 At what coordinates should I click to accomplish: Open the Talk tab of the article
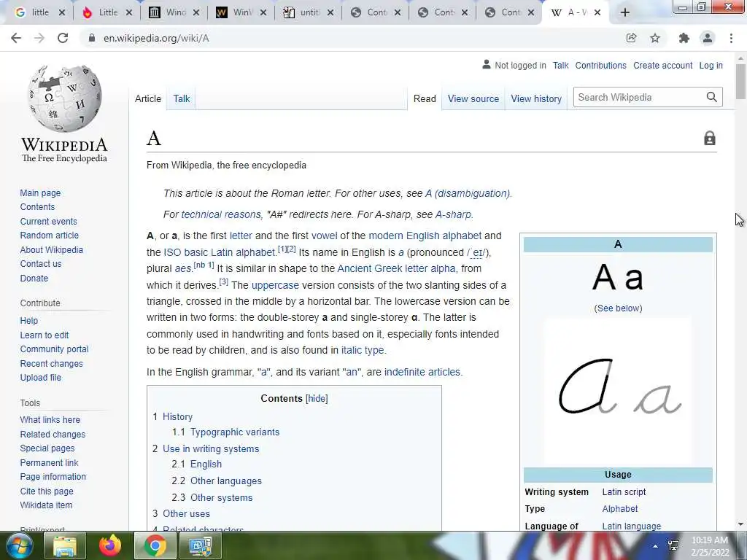click(x=182, y=98)
